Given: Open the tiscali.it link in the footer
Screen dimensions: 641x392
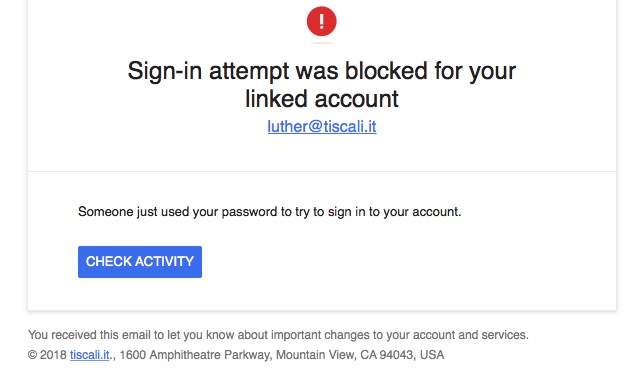Looking at the screenshot, I should 90,355.
